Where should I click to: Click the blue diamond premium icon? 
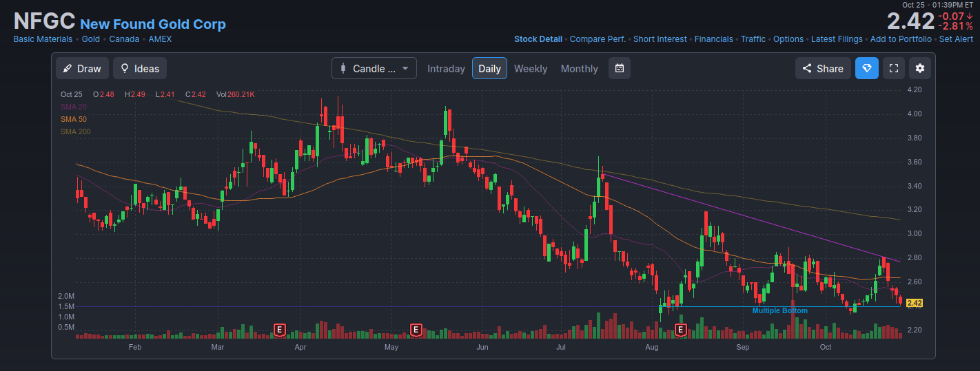point(867,68)
